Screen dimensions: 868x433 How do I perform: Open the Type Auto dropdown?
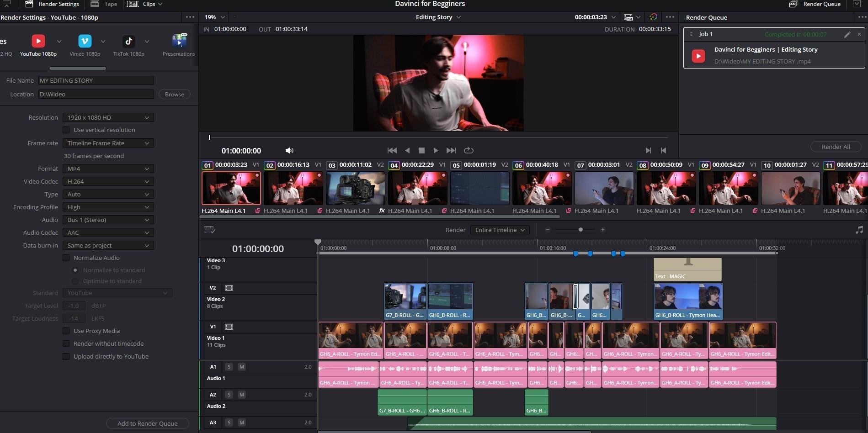coord(108,194)
